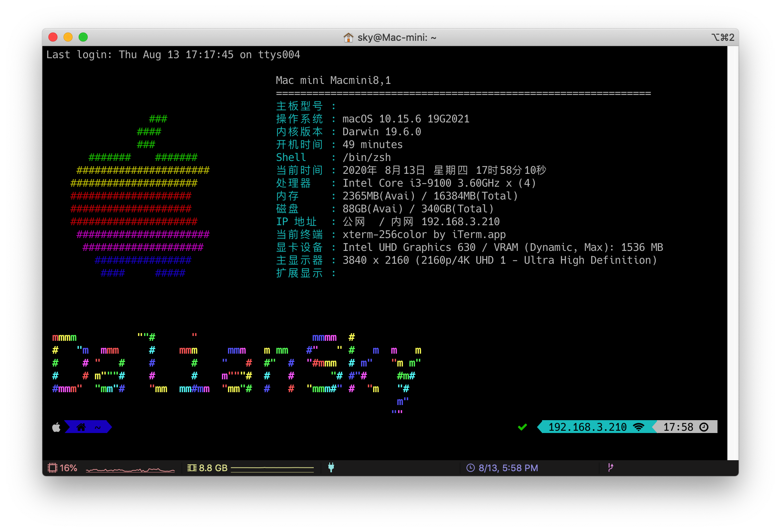
Task: Click the Apple logo in the prompt
Action: (56, 427)
